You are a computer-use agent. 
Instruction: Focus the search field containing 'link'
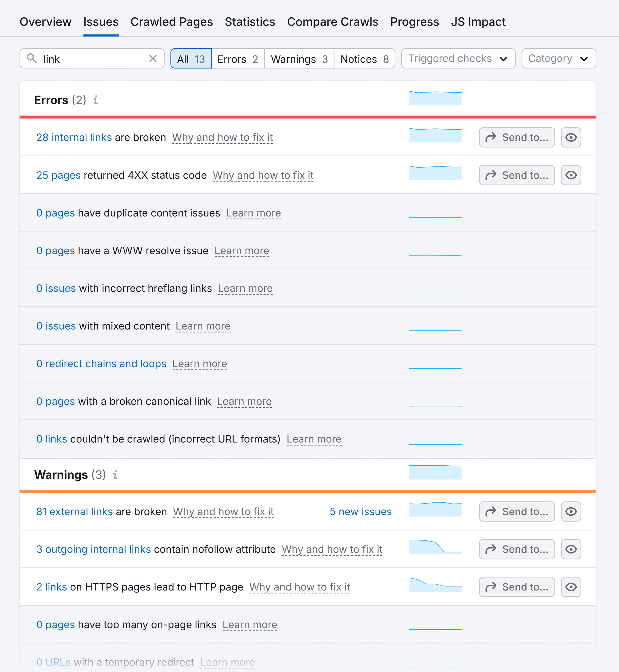[x=92, y=59]
